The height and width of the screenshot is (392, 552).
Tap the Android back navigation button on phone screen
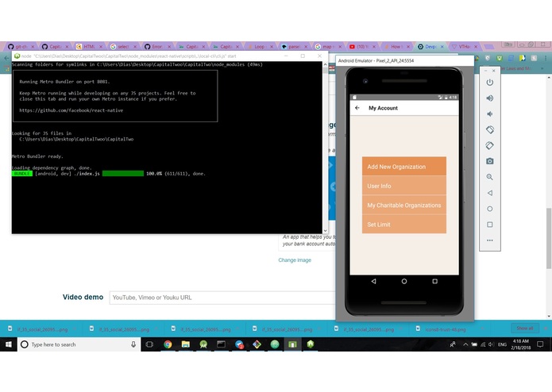point(373,281)
